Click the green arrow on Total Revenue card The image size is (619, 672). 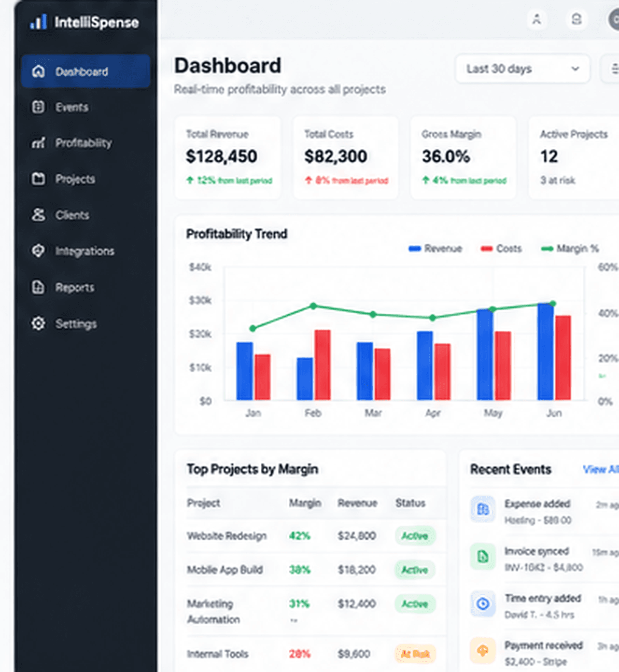190,180
